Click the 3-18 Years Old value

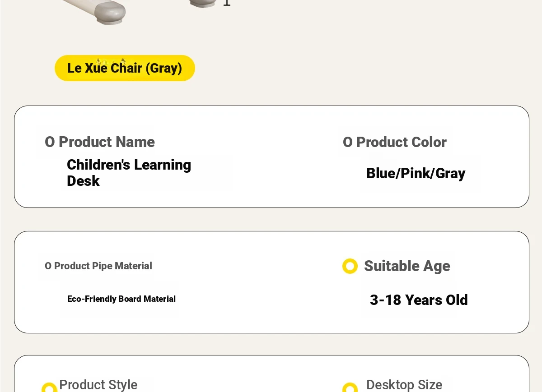[419, 300]
